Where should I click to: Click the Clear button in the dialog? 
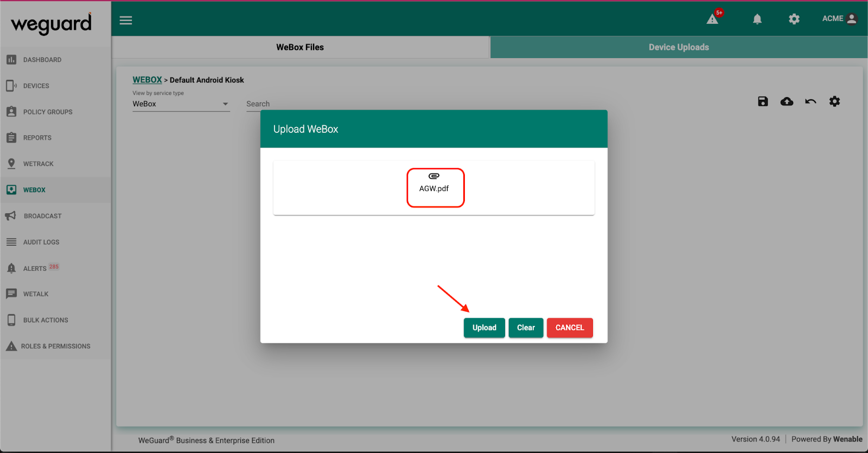tap(526, 328)
